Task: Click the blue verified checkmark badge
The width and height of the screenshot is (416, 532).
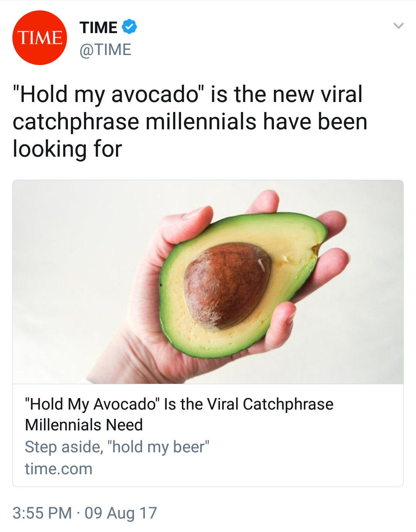Action: (x=129, y=27)
